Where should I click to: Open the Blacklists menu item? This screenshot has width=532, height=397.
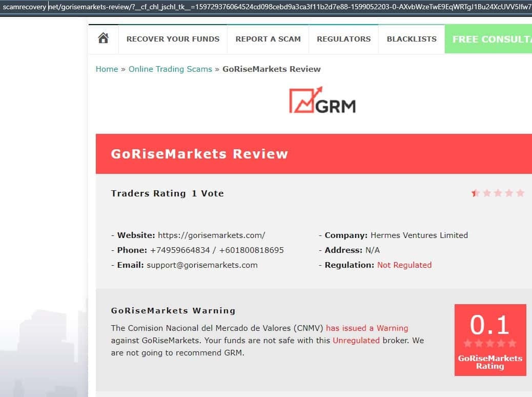coord(412,39)
